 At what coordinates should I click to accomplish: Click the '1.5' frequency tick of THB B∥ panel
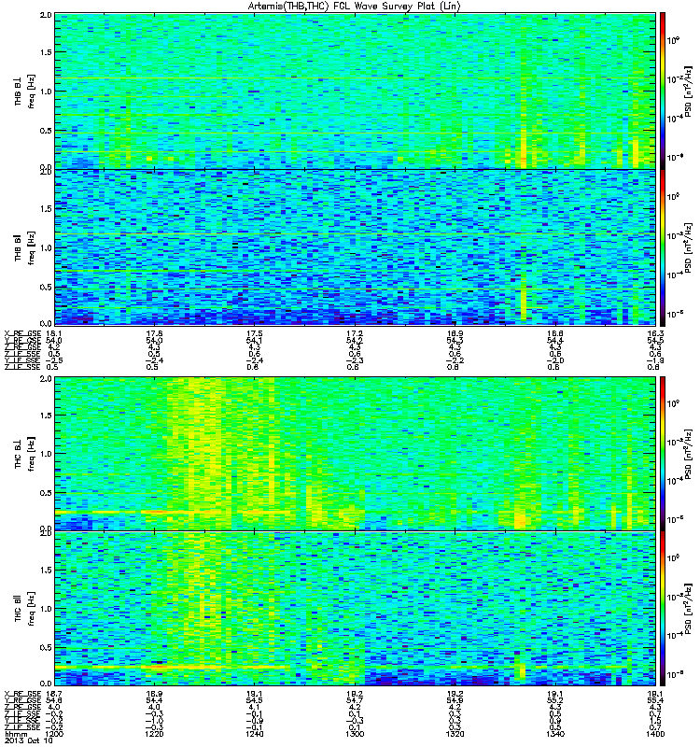coord(46,208)
